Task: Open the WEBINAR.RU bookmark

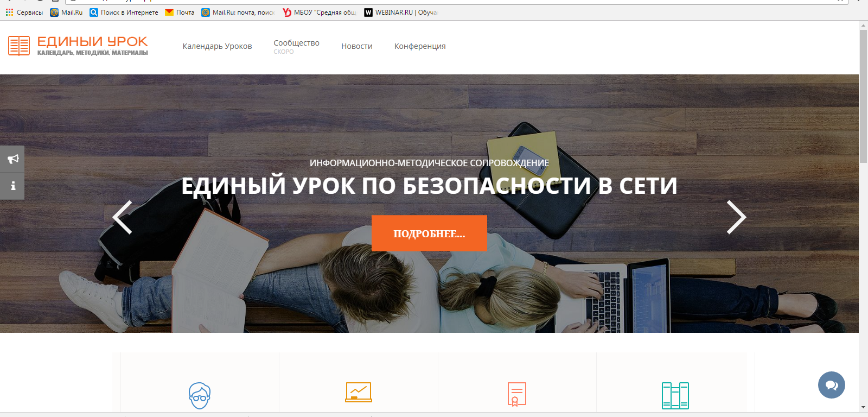Action: click(x=400, y=12)
